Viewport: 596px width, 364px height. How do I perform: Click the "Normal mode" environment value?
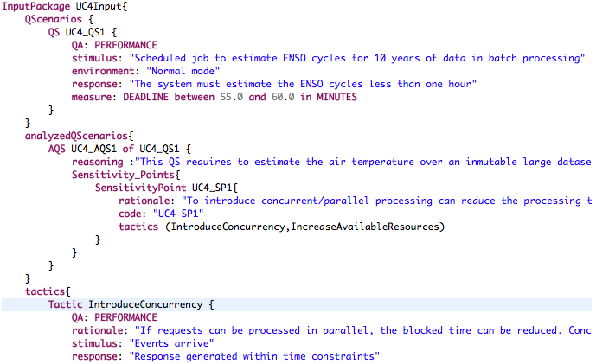[183, 71]
